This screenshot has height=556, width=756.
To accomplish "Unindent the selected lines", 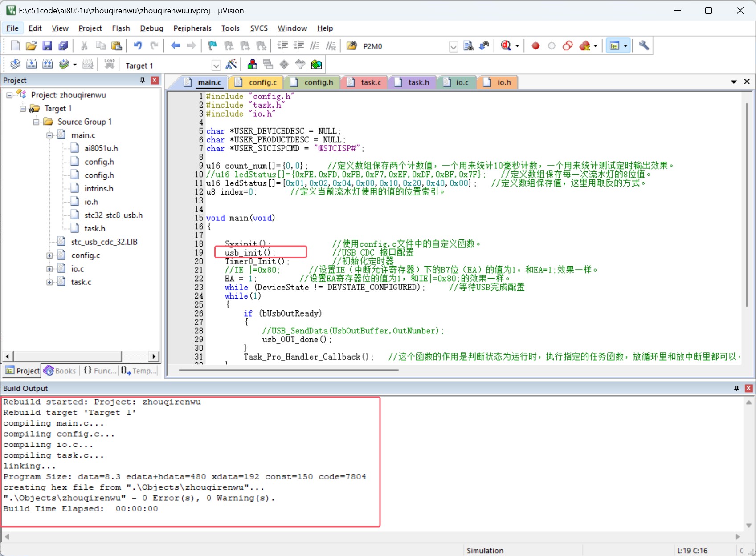I will [x=298, y=46].
